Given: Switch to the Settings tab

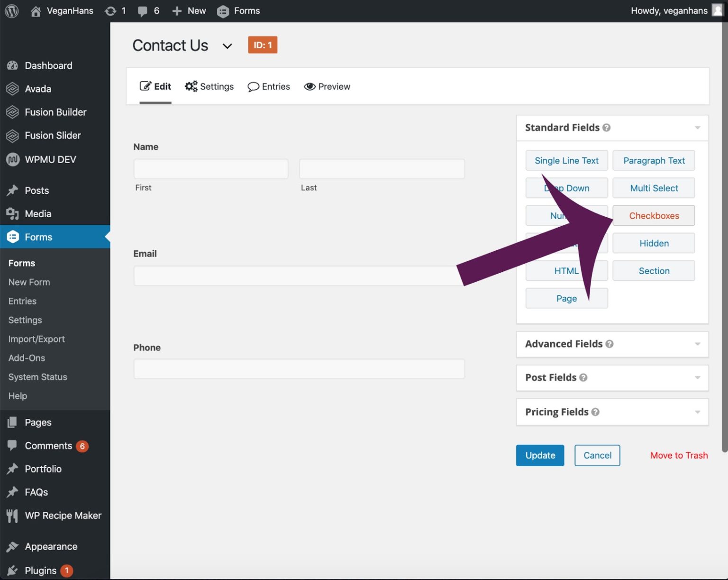Looking at the screenshot, I should pos(209,86).
